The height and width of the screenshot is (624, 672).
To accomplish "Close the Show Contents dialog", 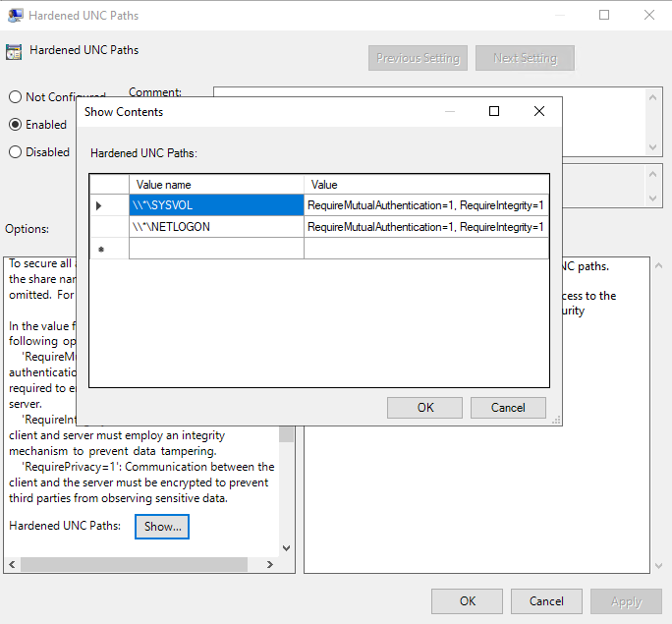I will (539, 111).
